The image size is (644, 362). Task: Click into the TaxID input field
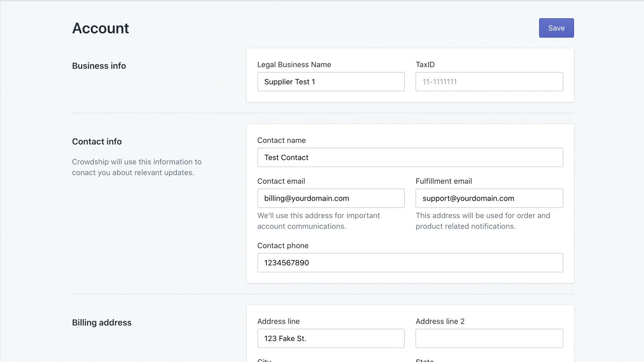(489, 82)
